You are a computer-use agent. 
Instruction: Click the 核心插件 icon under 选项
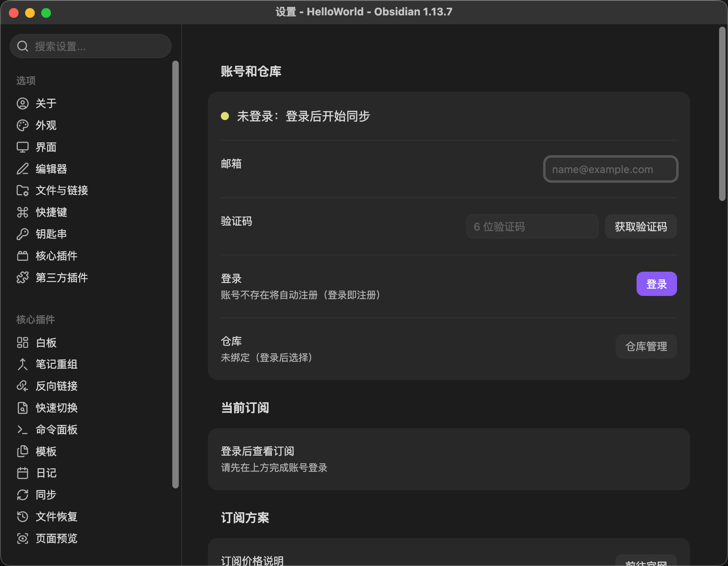[23, 256]
